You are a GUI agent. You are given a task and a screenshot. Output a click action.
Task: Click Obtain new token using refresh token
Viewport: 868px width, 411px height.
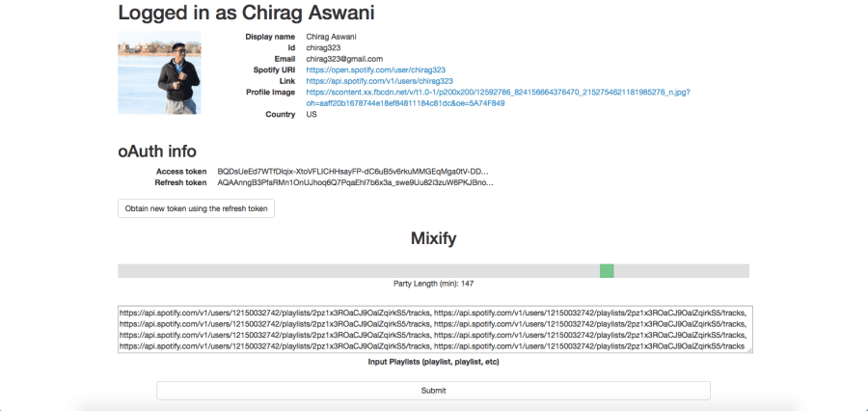click(196, 208)
